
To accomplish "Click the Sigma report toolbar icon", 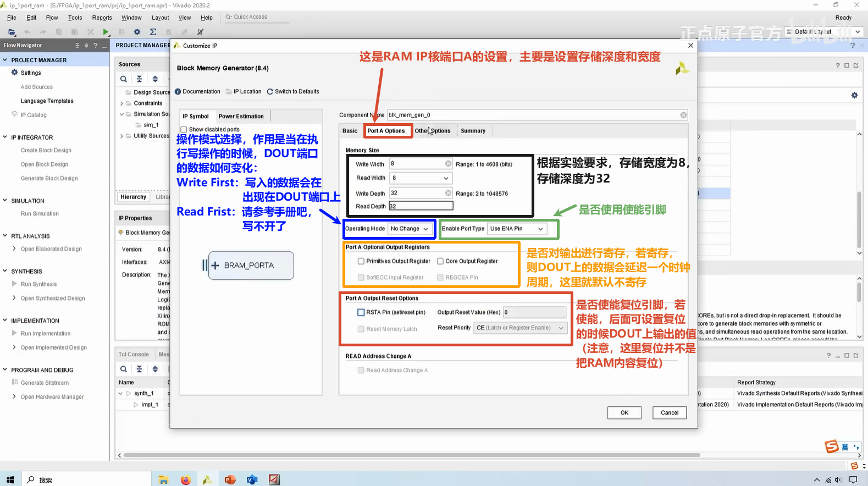I will [x=153, y=32].
